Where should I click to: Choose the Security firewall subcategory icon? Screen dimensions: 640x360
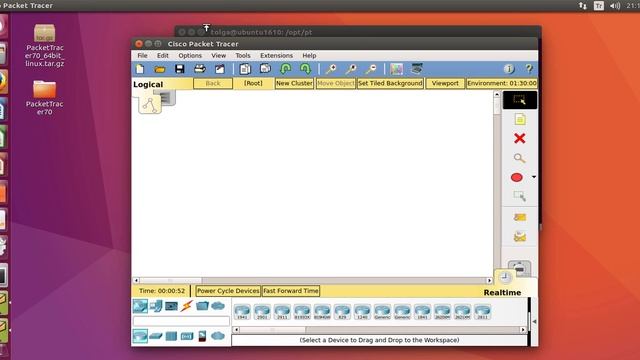(x=202, y=336)
